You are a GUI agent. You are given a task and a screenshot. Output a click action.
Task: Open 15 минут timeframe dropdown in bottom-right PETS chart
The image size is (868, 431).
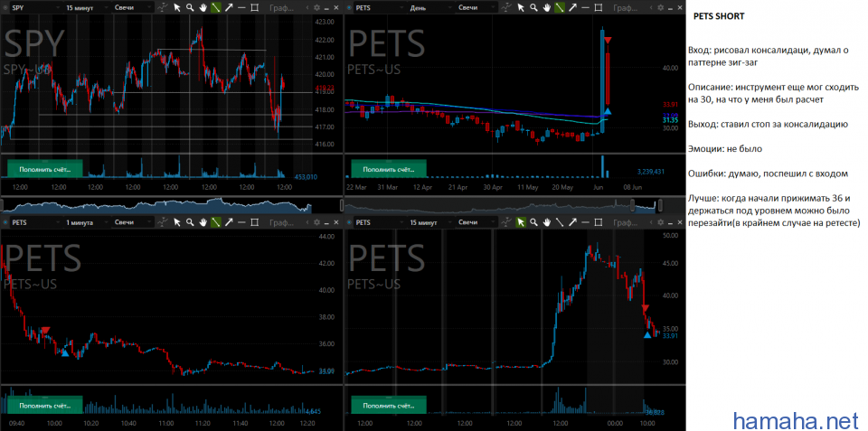click(430, 222)
